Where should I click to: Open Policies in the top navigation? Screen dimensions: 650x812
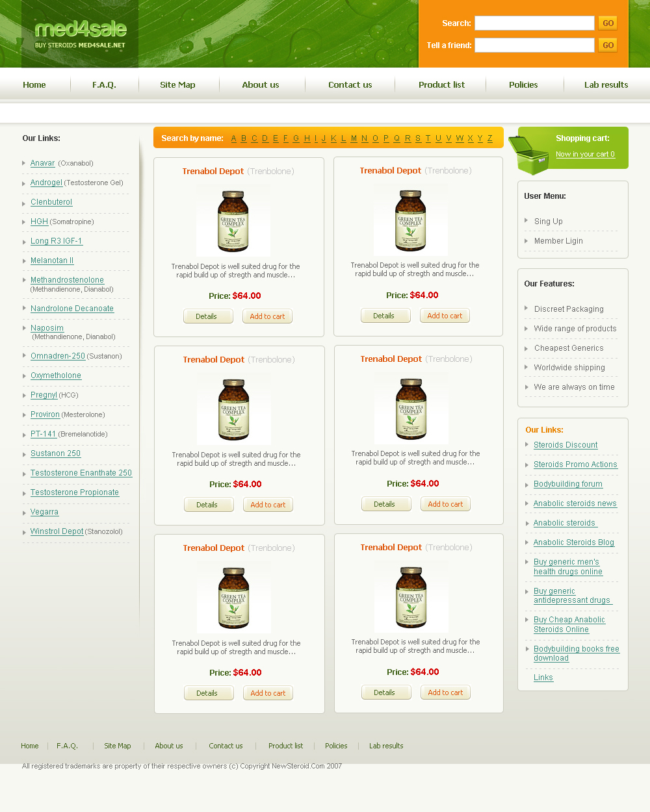[x=523, y=85]
